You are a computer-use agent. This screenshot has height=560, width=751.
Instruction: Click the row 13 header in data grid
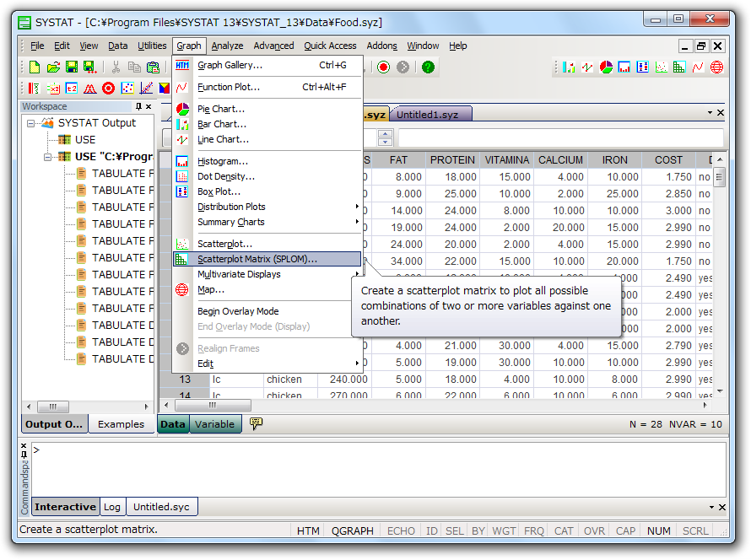click(185, 379)
